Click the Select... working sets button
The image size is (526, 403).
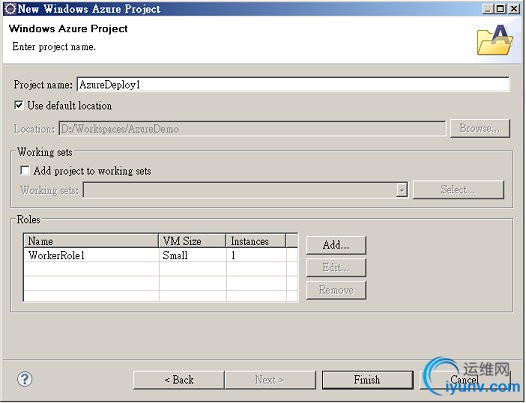click(x=458, y=190)
